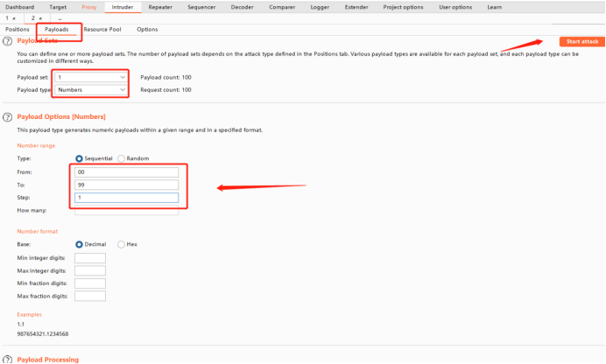Open help for Payload Options section
Image resolution: width=606 pixels, height=364 pixels.
(7, 117)
